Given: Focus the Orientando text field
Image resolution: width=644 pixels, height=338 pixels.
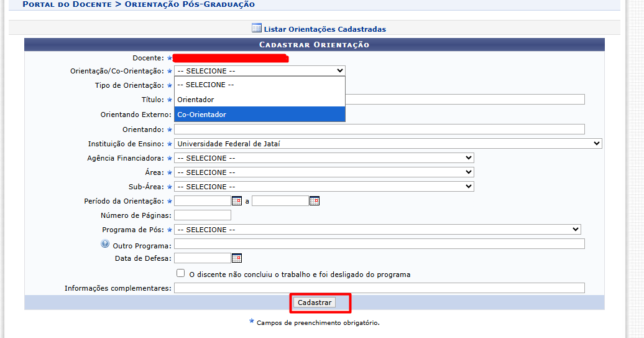Looking at the screenshot, I should coord(379,129).
